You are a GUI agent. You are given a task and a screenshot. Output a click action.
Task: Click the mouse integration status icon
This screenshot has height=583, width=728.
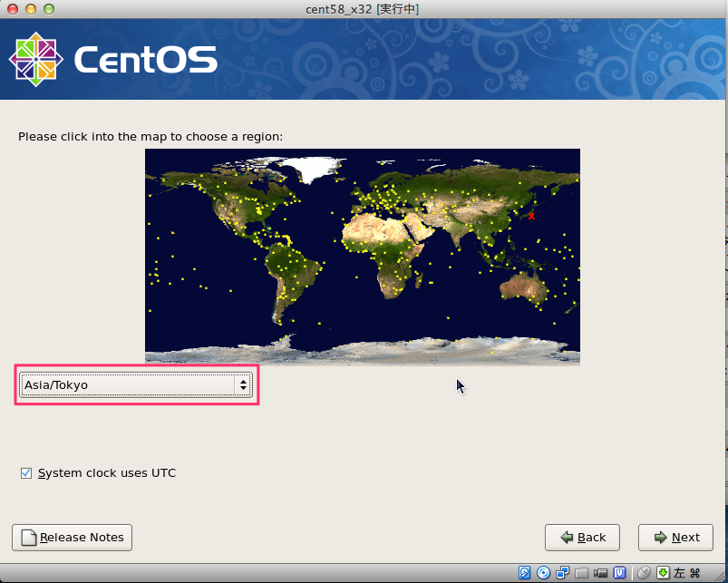[644, 573]
